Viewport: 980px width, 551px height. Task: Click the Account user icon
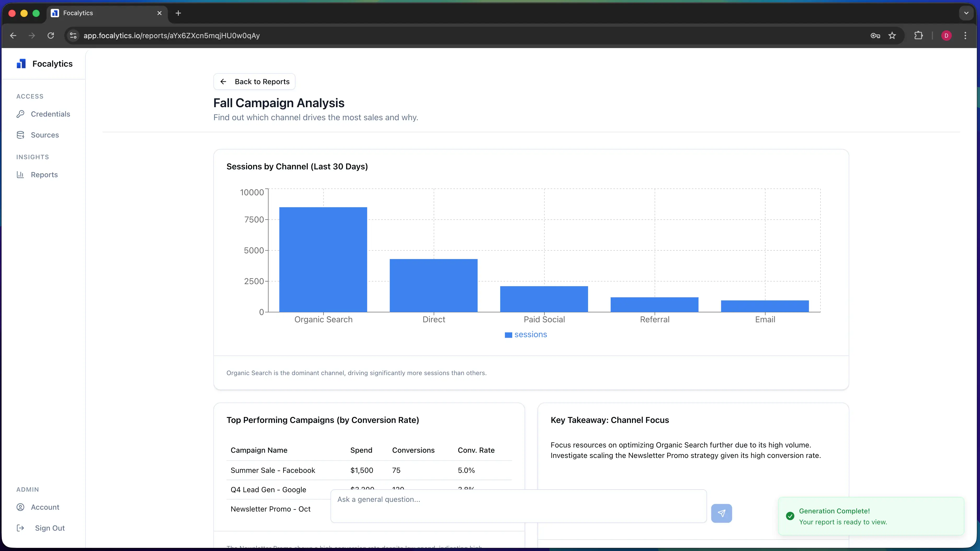tap(21, 507)
